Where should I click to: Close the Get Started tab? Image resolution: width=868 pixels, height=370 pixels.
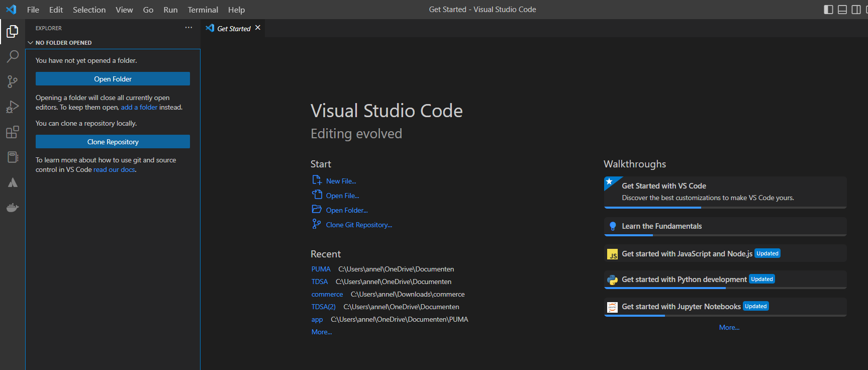coord(258,28)
